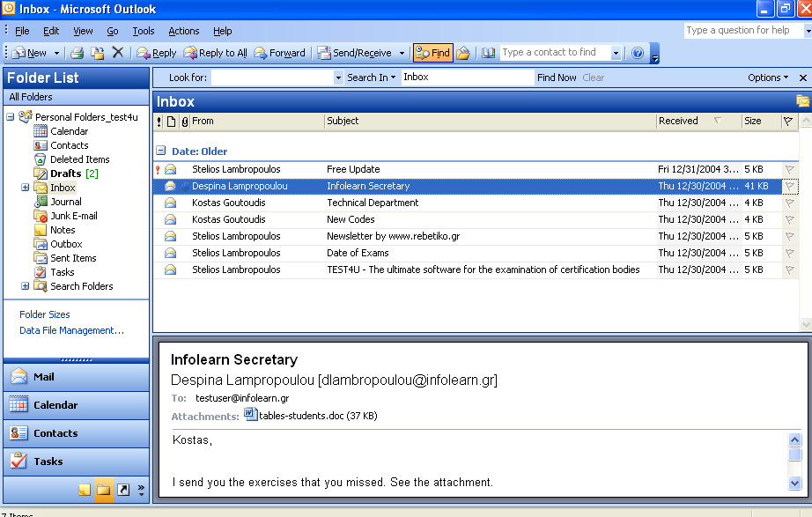Open the Calendar folder in the tree
Viewport: 812px width, 517px height.
point(69,131)
